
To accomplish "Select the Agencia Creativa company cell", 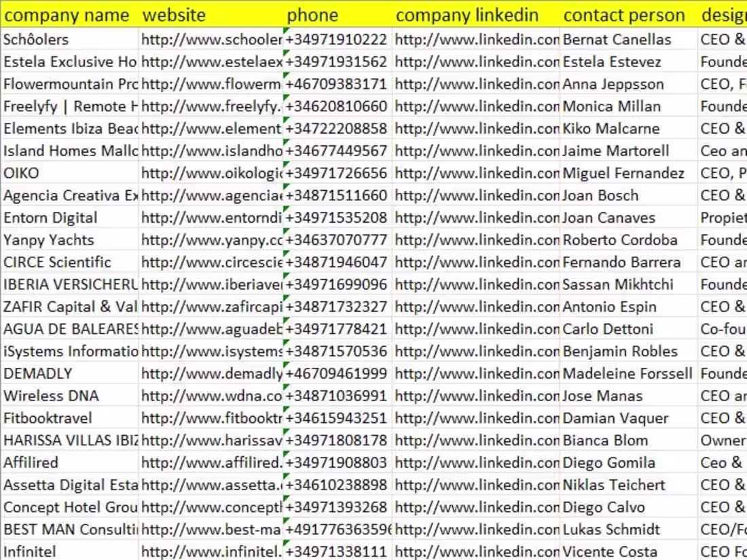I will [70, 195].
